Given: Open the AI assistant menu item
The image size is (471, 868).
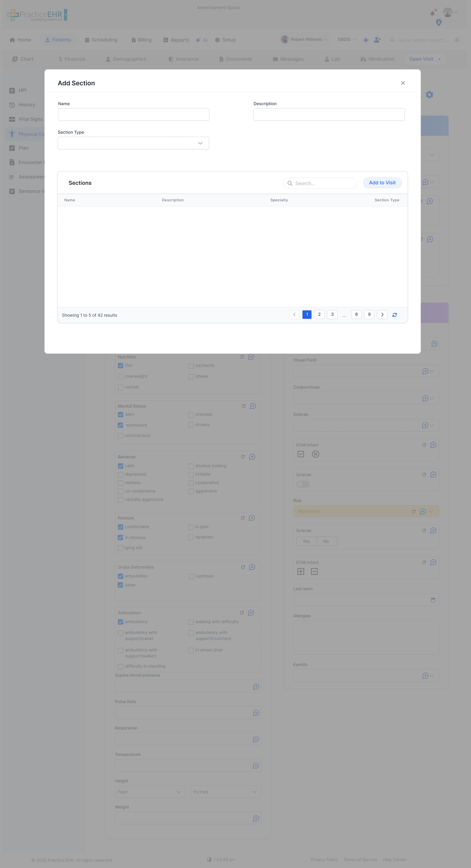Looking at the screenshot, I should click(202, 40).
